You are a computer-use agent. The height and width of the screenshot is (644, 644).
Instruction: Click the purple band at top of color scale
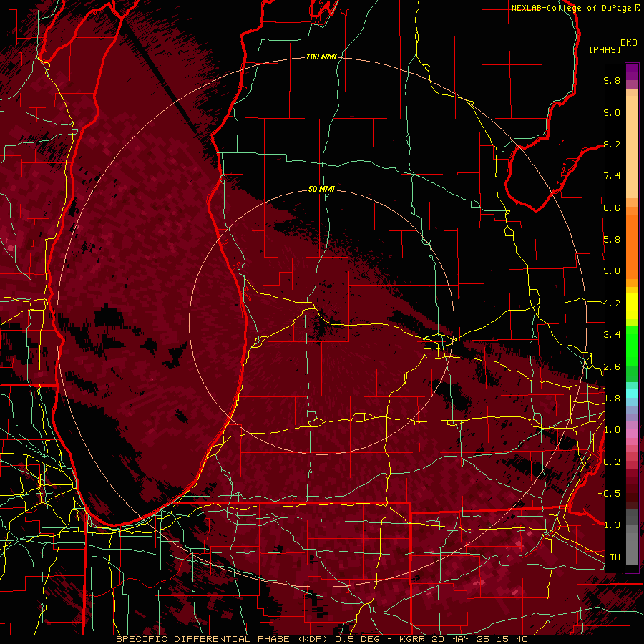[632, 72]
